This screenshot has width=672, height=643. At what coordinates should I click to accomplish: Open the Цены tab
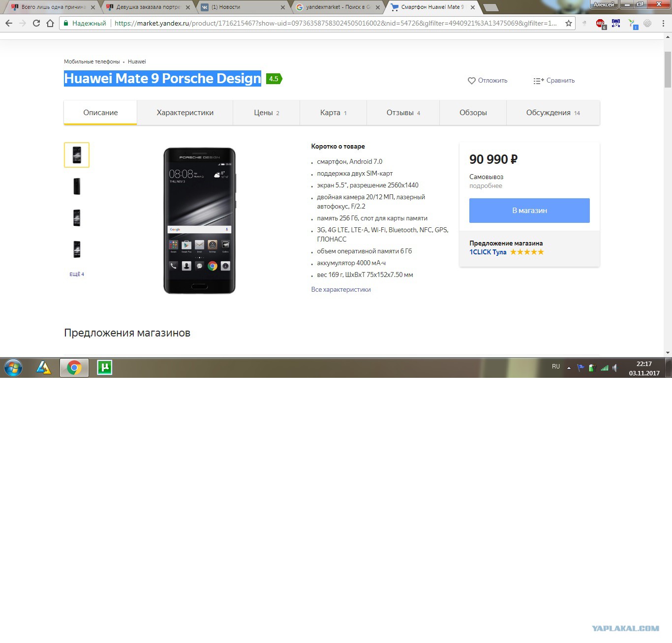tap(267, 113)
